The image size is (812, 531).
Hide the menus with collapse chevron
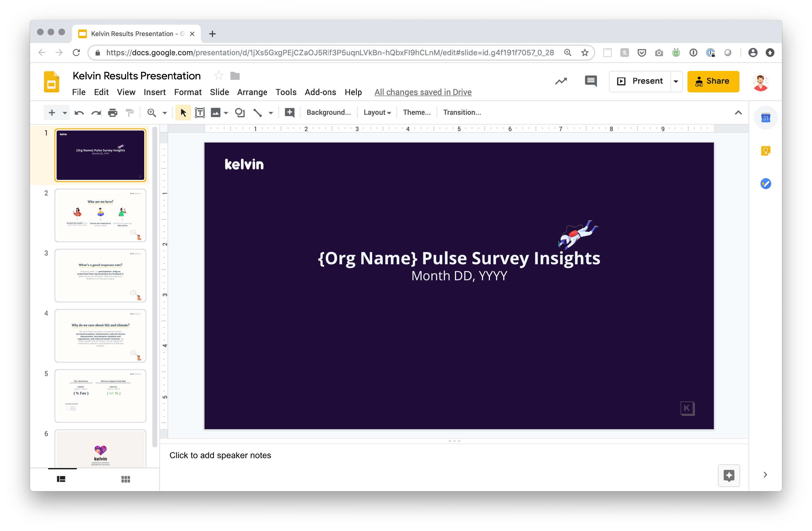738,113
